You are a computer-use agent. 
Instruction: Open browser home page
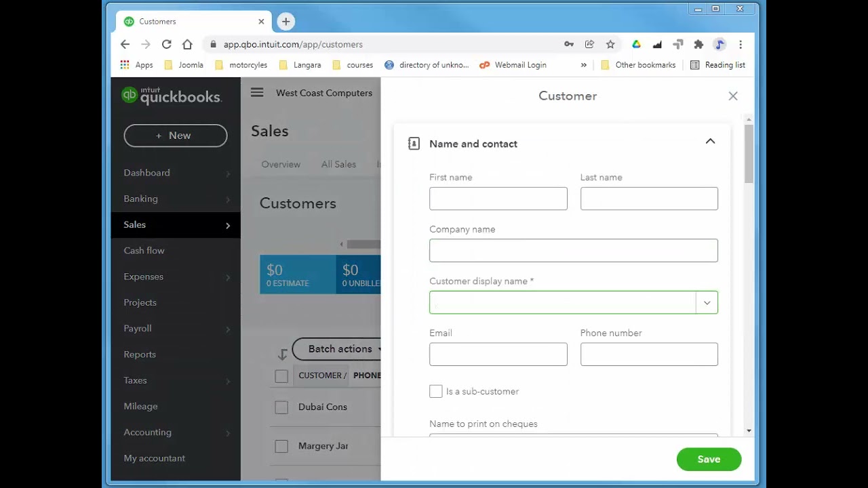pos(187,44)
